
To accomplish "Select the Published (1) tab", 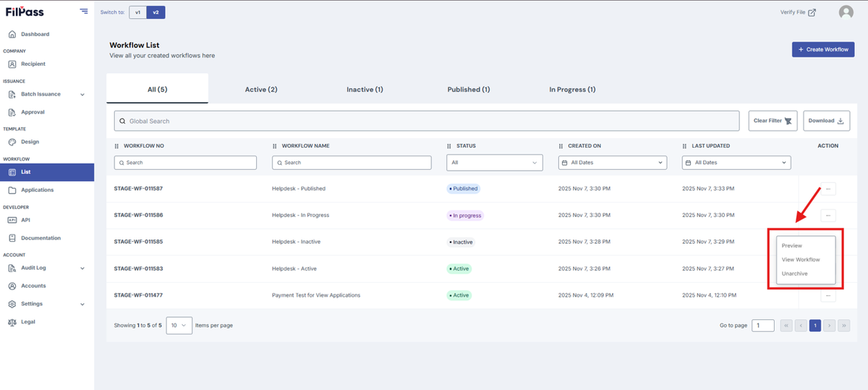I will pos(469,89).
